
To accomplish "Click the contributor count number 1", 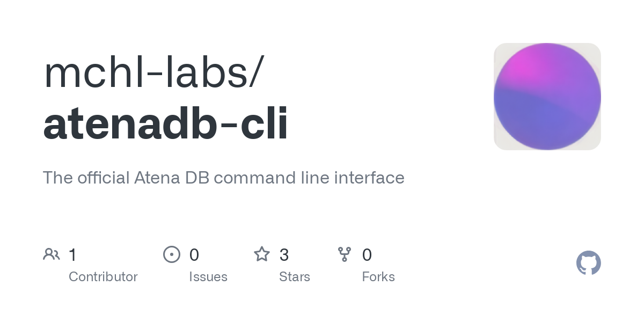I will (73, 254).
